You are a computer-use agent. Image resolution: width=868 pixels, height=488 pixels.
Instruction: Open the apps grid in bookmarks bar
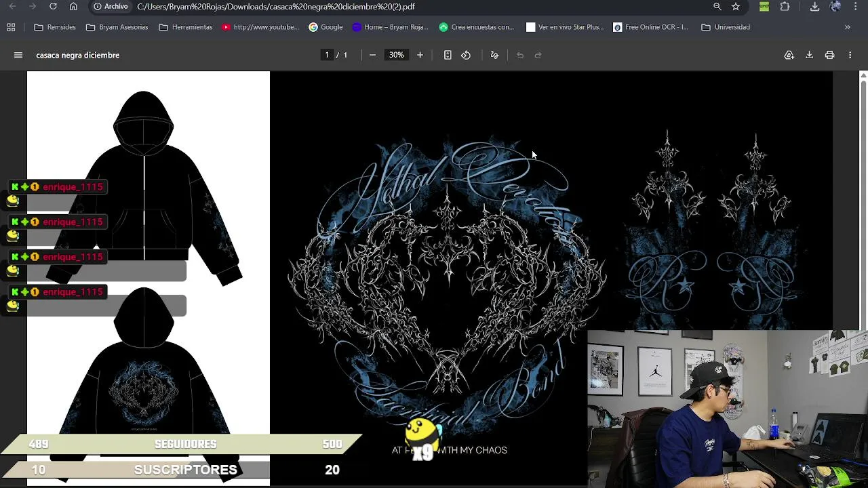11,27
